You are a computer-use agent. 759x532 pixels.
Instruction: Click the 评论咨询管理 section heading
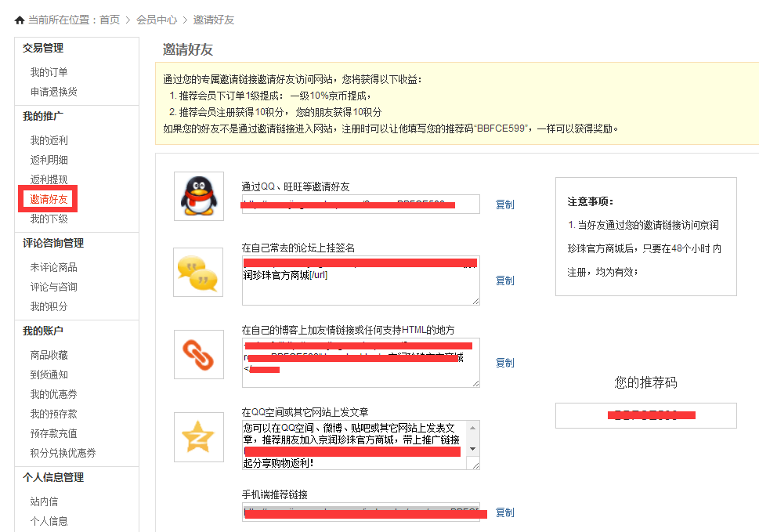click(x=53, y=243)
